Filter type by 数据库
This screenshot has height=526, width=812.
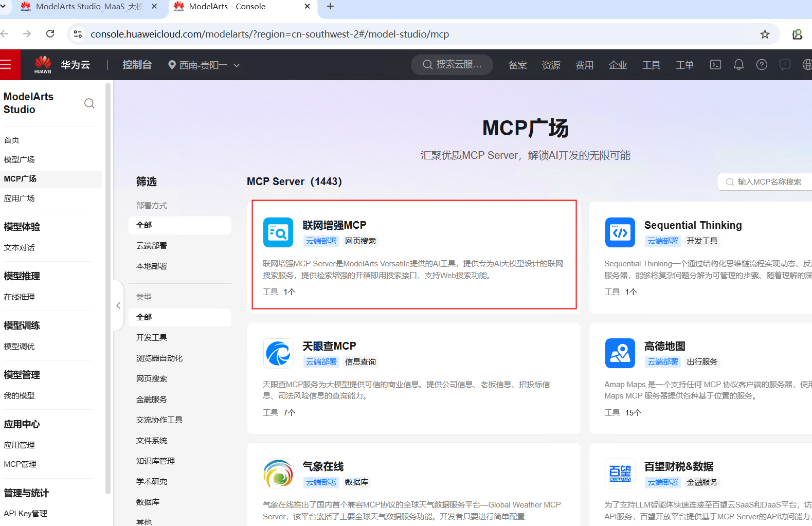pos(148,502)
